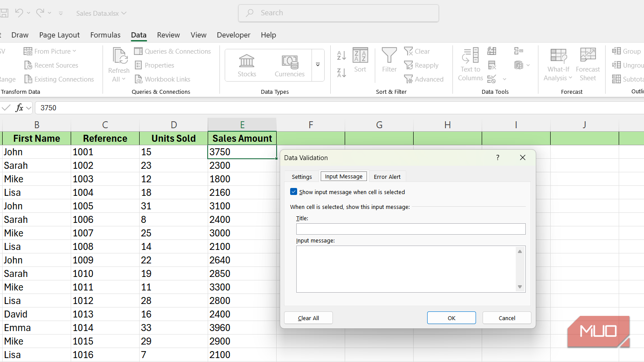
Task: Click the help question mark in Data Validation
Action: point(498,157)
